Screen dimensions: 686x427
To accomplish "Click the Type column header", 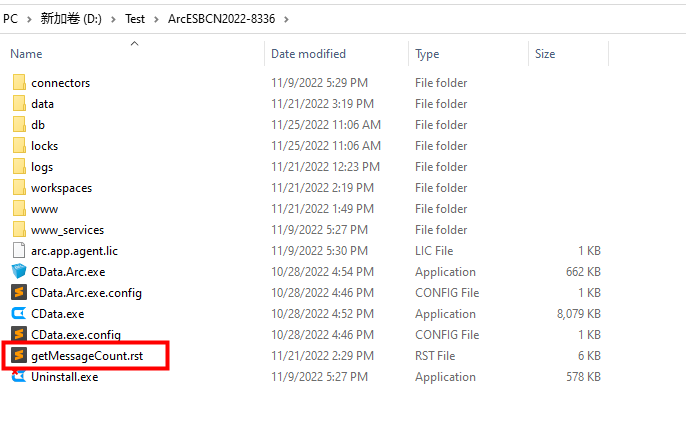I will click(427, 54).
